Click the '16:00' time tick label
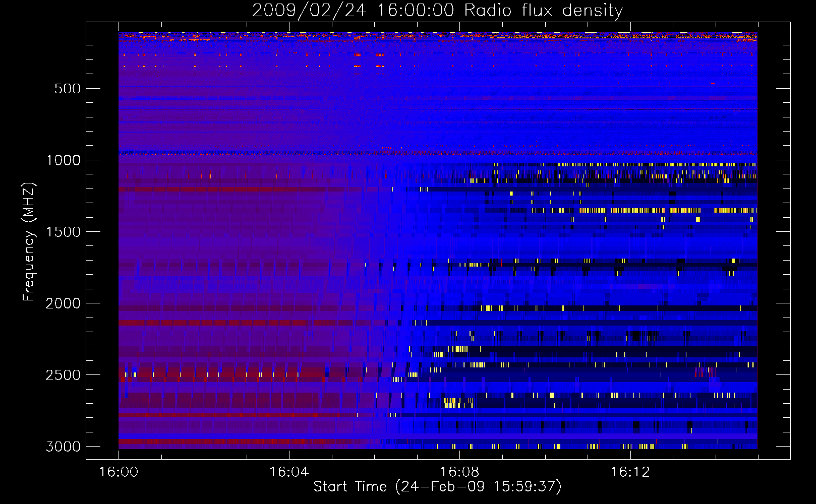 pos(119,472)
